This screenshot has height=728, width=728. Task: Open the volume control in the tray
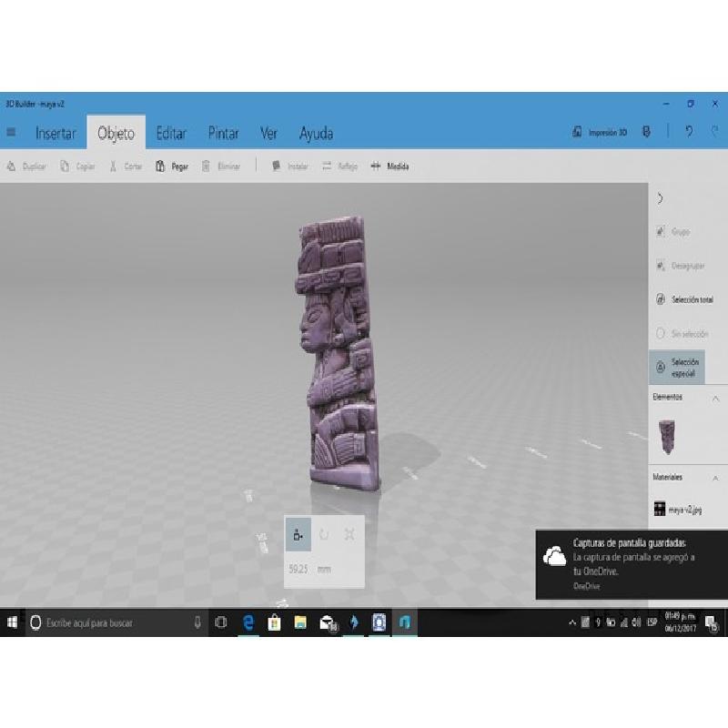point(636,622)
